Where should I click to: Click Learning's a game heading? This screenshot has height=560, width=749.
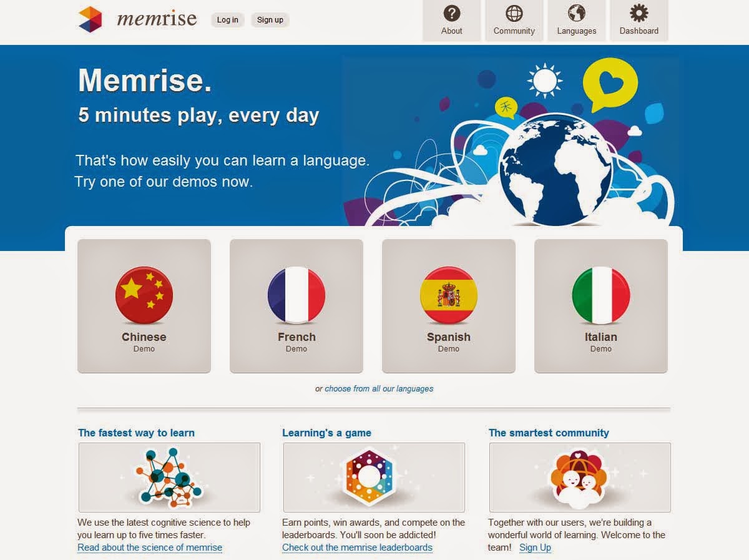(326, 433)
